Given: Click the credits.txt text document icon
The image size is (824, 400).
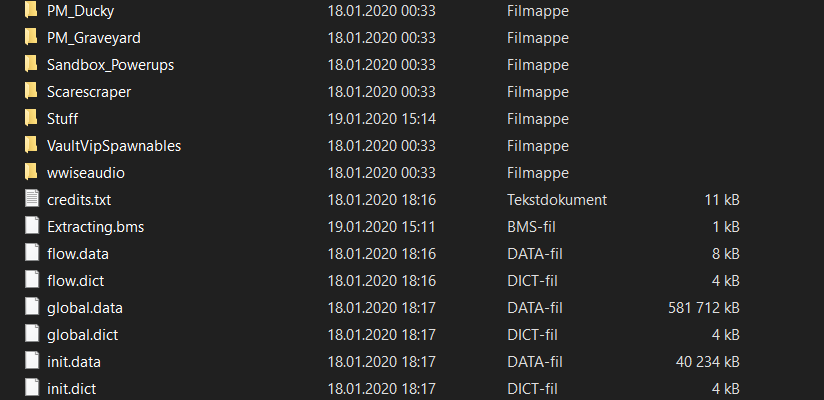Looking at the screenshot, I should (x=32, y=199).
